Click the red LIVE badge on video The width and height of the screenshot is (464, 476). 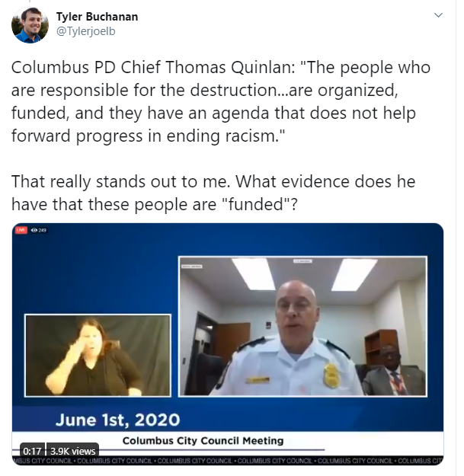21,230
